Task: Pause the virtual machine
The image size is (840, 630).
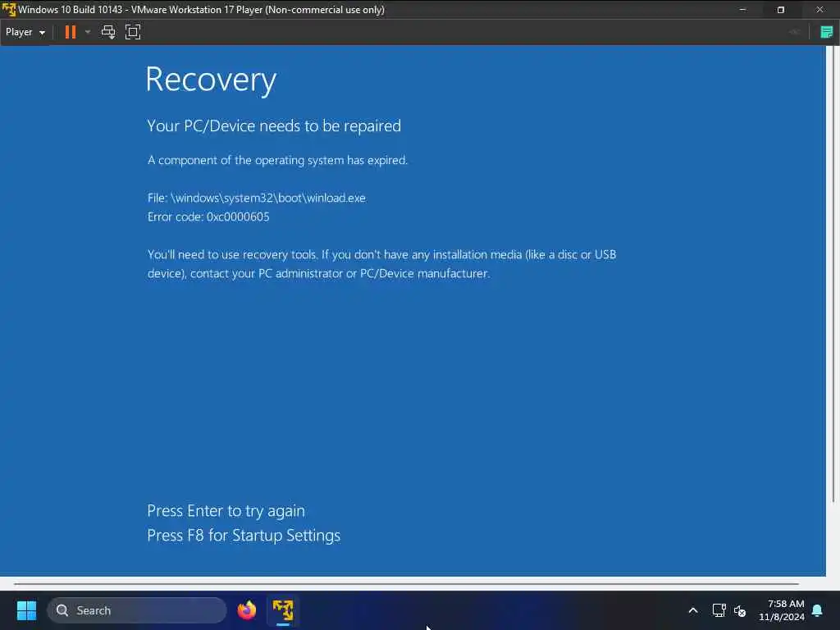Action: (x=71, y=32)
